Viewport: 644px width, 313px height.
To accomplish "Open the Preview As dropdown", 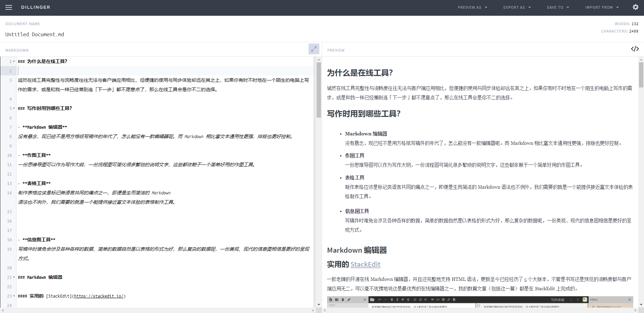I will 472,7.
